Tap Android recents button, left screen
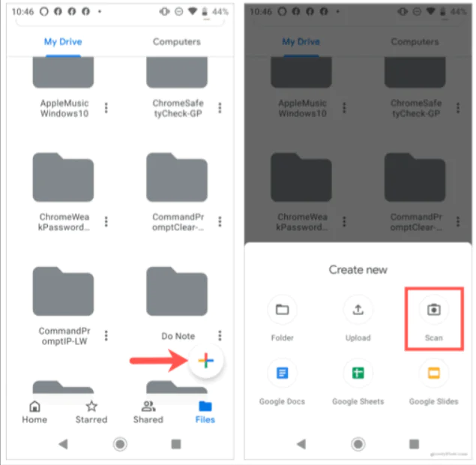This screenshot has width=476, height=465. [176, 444]
